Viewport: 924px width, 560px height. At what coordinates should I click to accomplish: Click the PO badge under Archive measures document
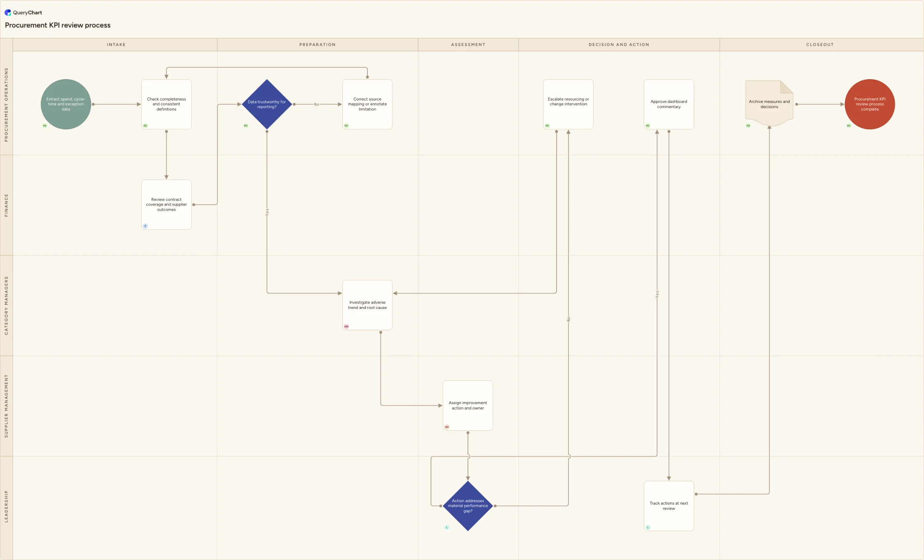click(748, 126)
